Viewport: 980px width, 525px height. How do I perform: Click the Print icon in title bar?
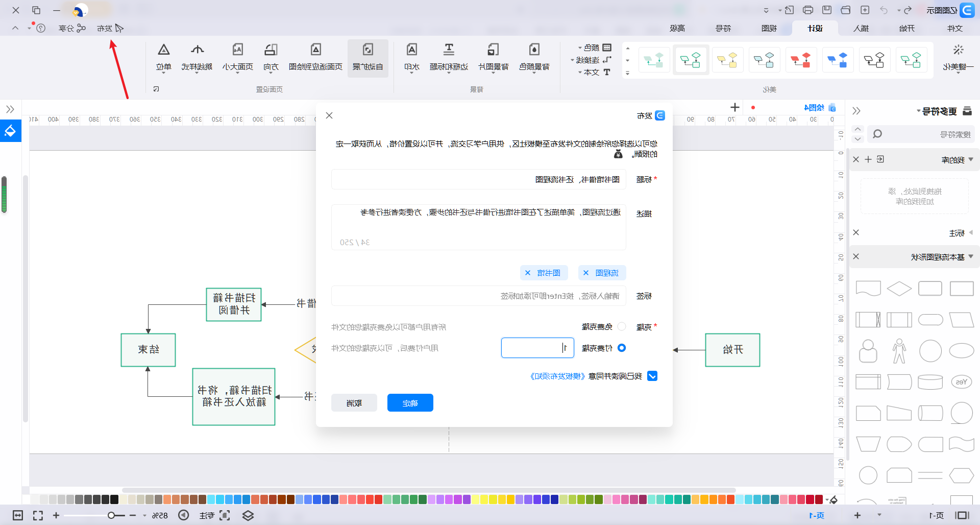point(808,10)
